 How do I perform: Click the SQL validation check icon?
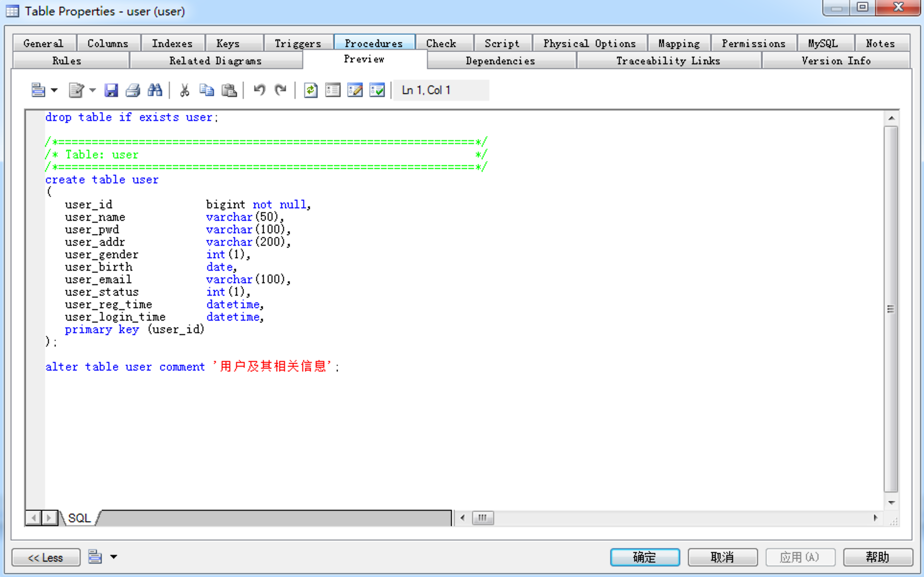pos(378,90)
